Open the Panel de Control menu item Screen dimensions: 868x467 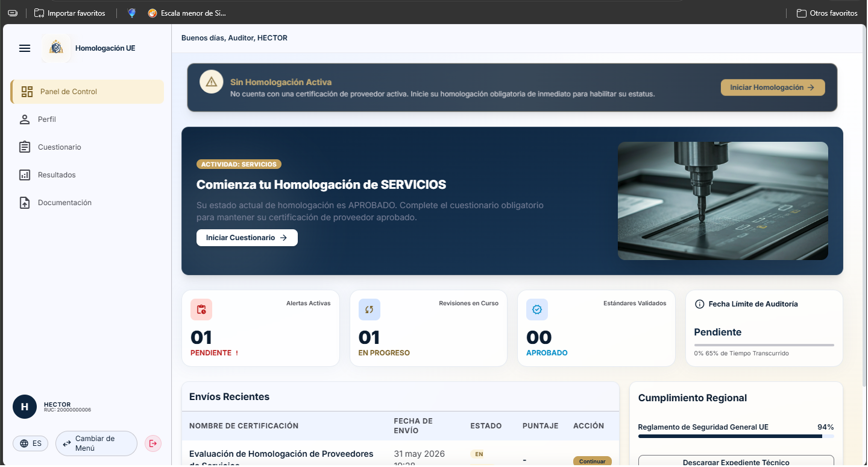87,92
